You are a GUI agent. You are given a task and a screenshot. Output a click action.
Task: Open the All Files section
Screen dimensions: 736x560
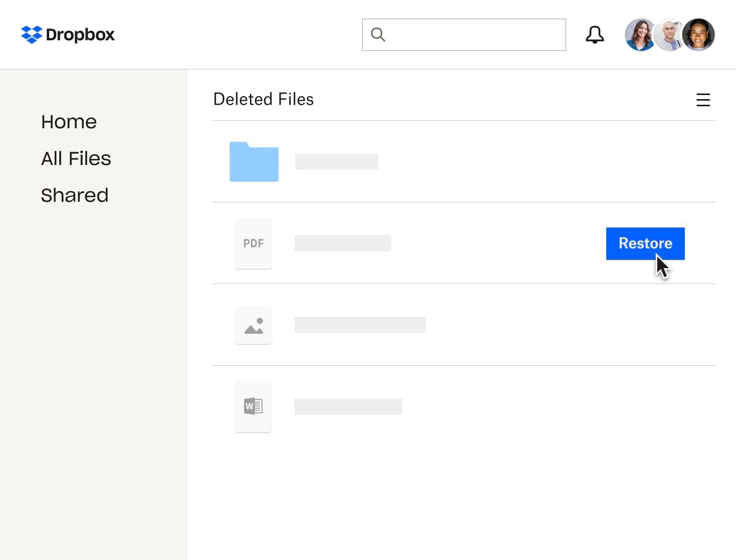pos(76,158)
